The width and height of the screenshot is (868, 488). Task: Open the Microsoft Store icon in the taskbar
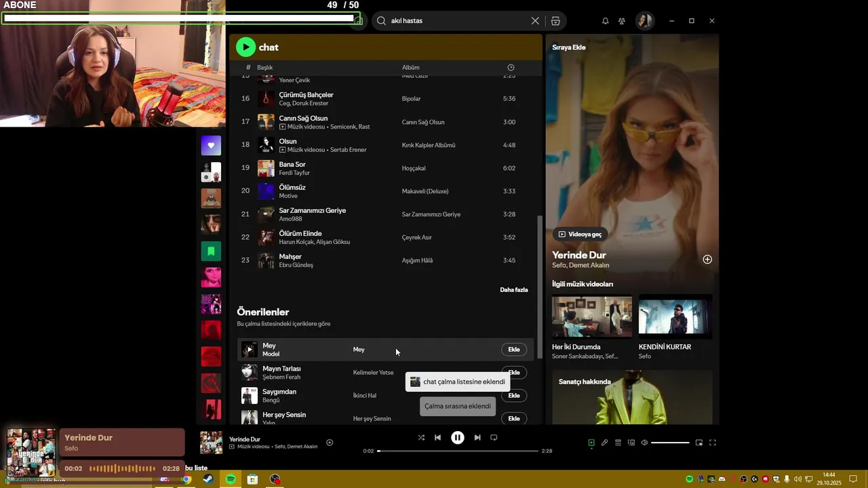pyautogui.click(x=252, y=479)
